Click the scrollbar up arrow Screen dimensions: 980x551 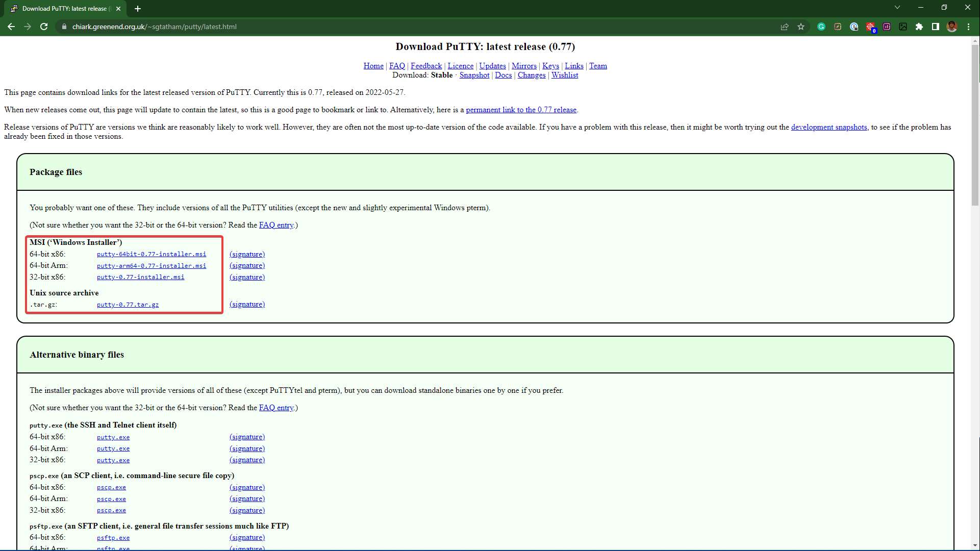pyautogui.click(x=975, y=40)
